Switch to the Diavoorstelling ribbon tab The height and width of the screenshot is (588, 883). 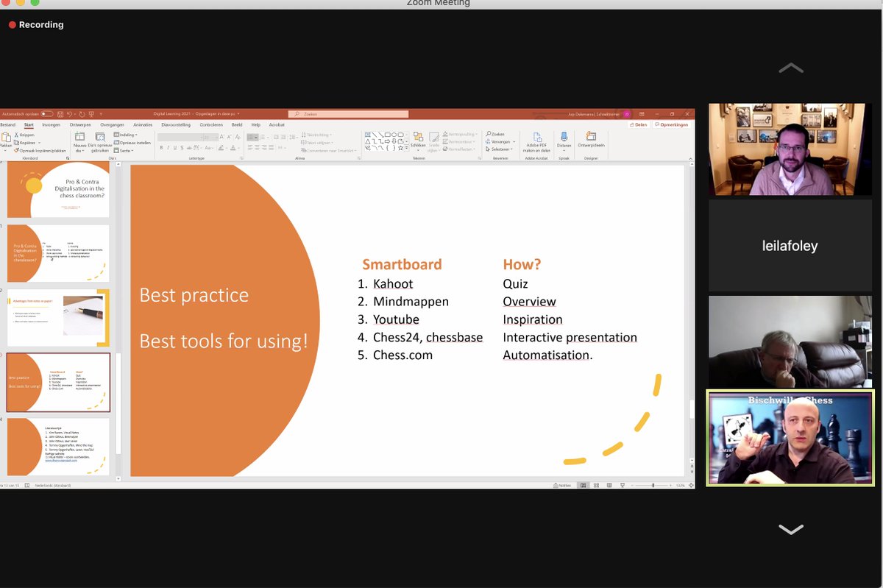tap(176, 125)
